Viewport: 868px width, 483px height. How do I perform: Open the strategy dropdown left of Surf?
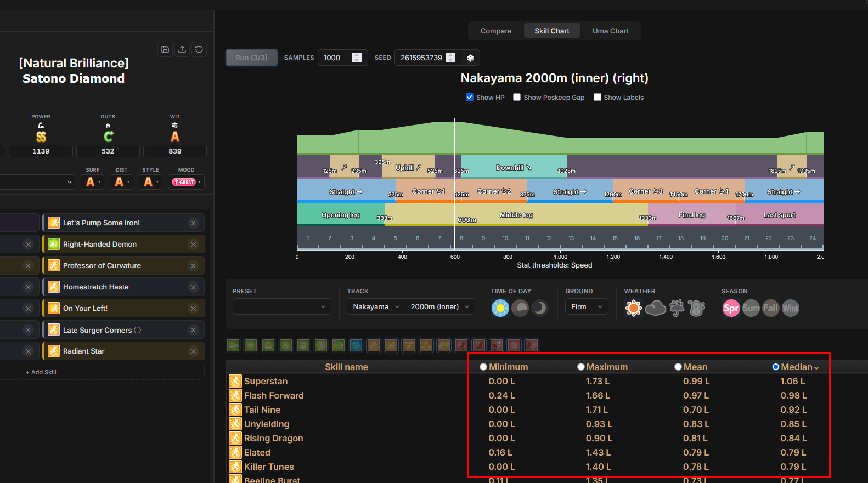(x=37, y=182)
